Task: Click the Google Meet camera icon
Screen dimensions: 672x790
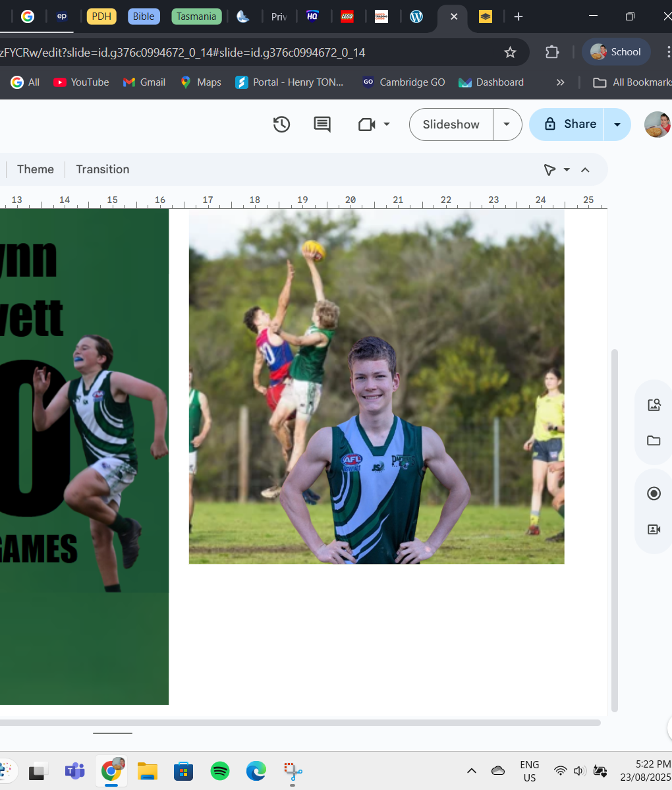Action: [367, 124]
